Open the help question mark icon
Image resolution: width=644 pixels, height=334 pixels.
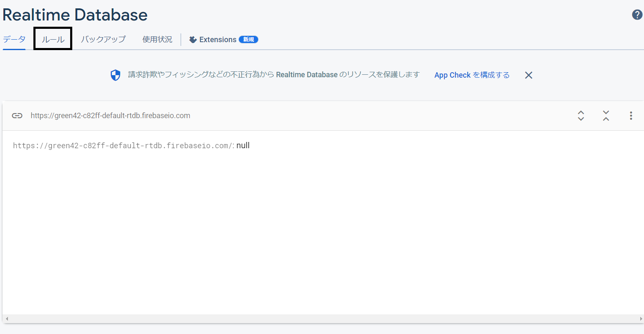point(637,15)
